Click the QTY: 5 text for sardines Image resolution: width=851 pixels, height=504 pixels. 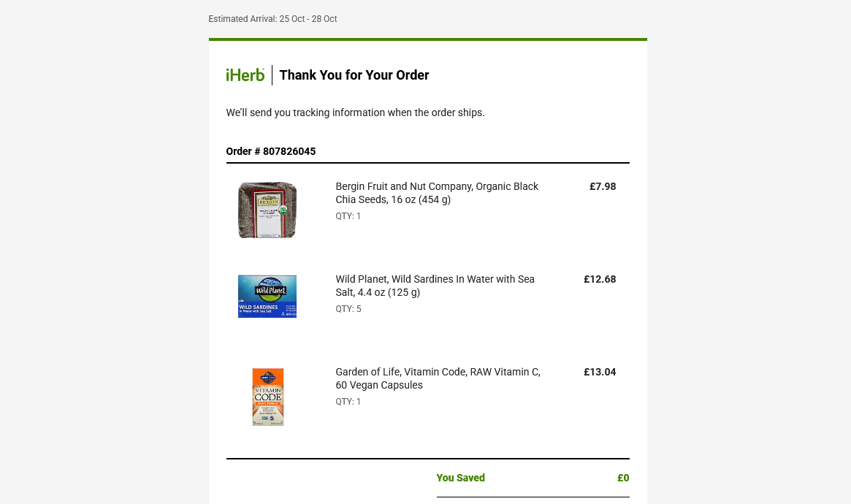(x=348, y=309)
